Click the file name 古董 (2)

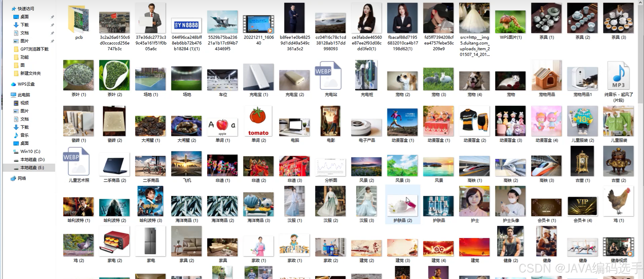[619, 180]
